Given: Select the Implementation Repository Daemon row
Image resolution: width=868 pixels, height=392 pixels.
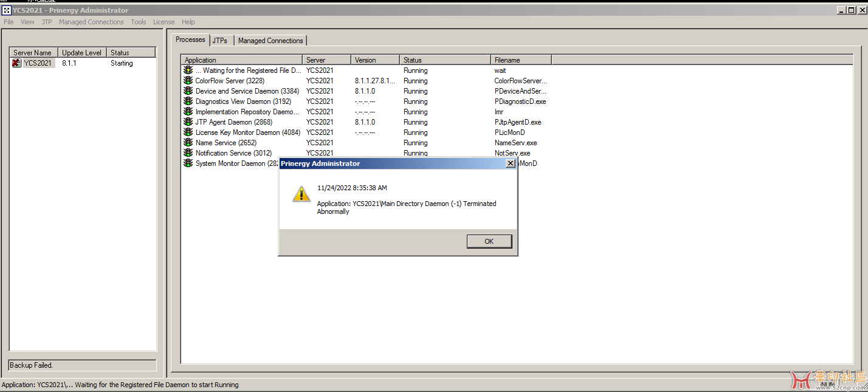Looking at the screenshot, I should click(366, 112).
